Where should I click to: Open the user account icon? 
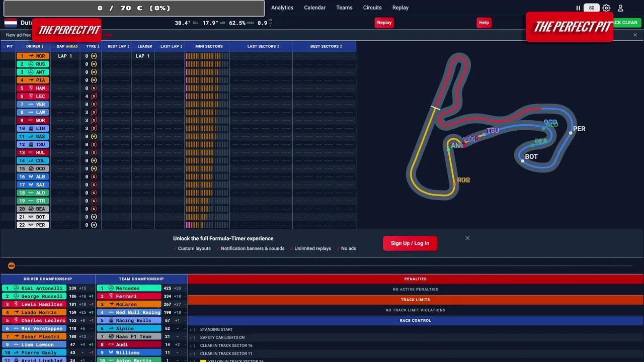pyautogui.click(x=620, y=8)
